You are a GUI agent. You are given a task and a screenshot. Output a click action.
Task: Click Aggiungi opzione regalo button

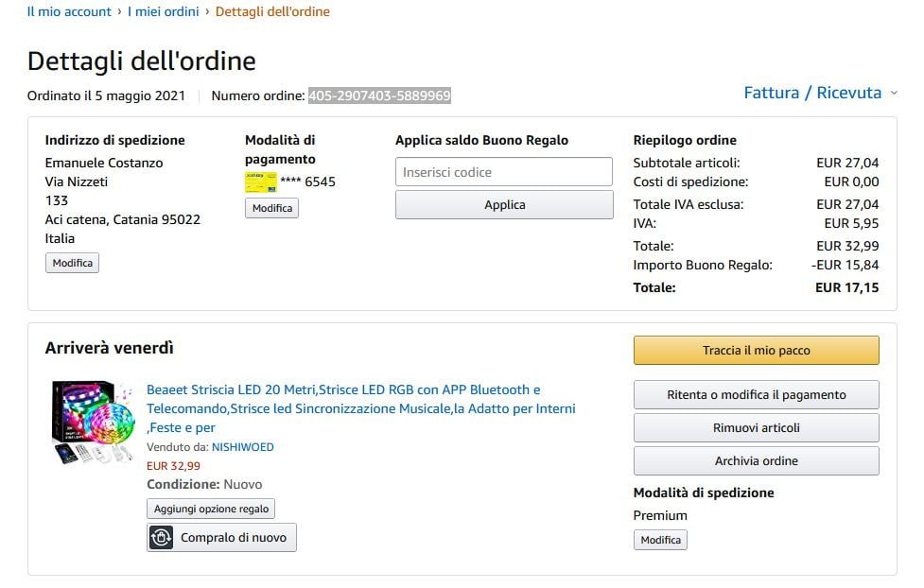point(212,509)
